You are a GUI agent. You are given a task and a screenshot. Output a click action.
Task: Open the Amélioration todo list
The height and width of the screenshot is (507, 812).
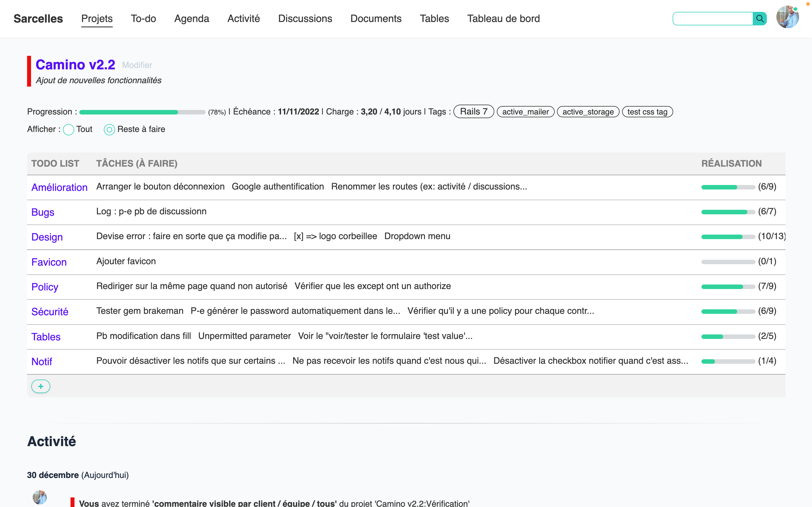pos(59,188)
